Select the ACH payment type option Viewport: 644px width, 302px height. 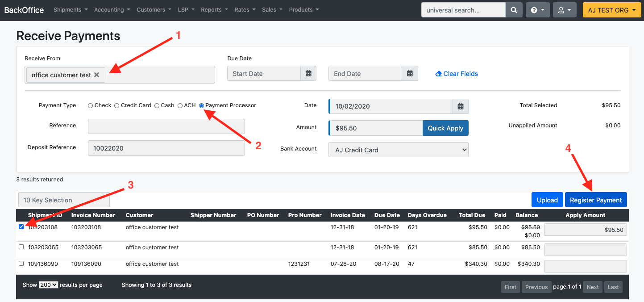pyautogui.click(x=180, y=105)
